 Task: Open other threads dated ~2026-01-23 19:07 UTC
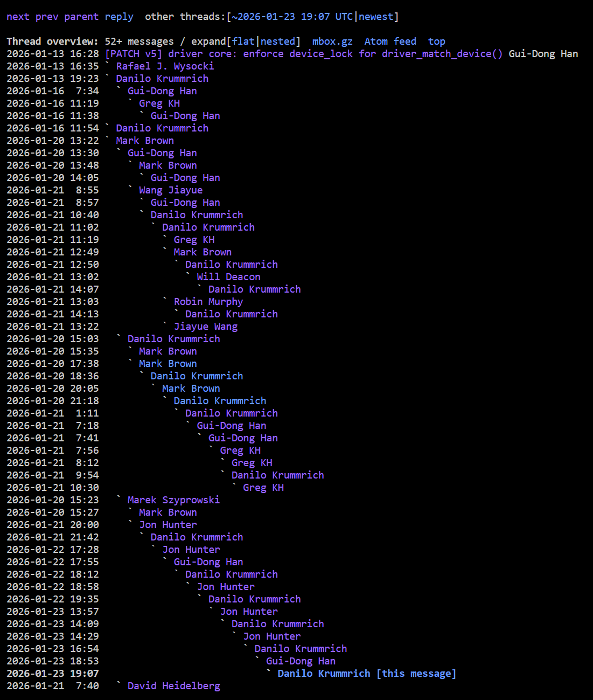(292, 17)
